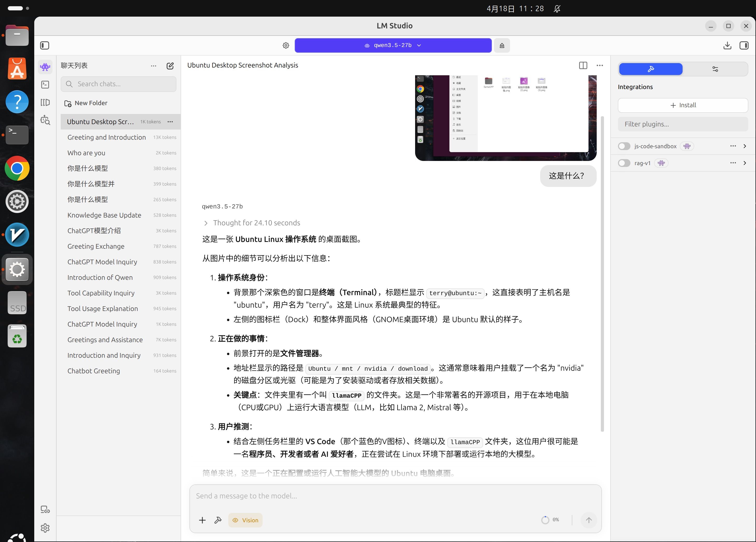This screenshot has height=542, width=756.
Task: Switch to Integrations tab in right panel
Action: point(651,69)
